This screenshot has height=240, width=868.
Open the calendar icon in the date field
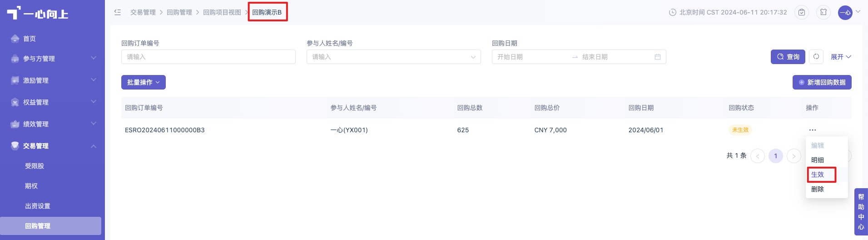tap(657, 57)
